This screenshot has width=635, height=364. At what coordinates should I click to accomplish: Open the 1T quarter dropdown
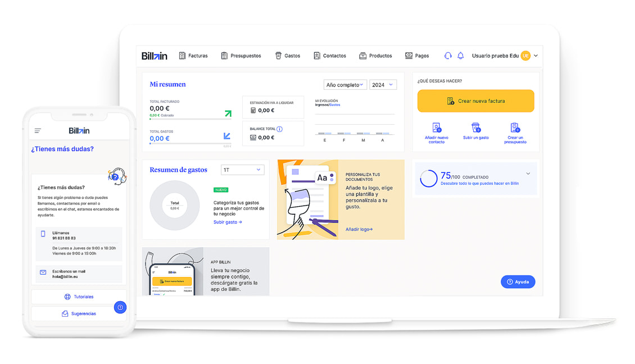pyautogui.click(x=242, y=170)
